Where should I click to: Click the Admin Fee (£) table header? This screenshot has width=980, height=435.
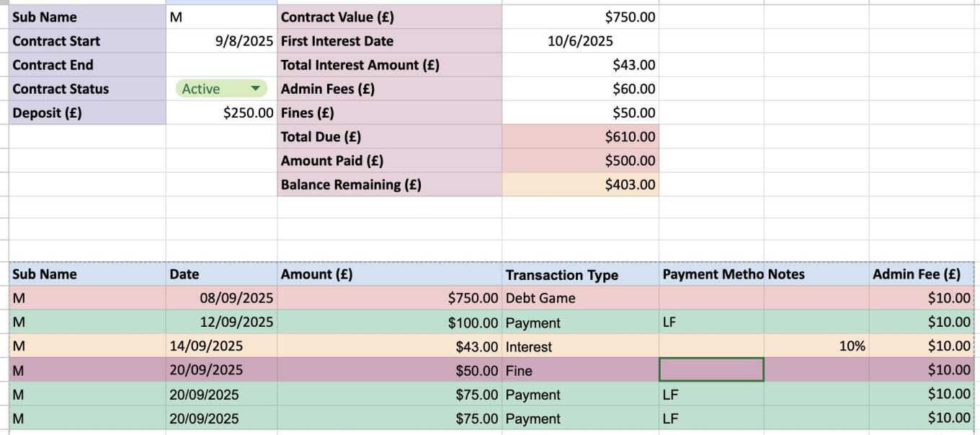click(921, 274)
